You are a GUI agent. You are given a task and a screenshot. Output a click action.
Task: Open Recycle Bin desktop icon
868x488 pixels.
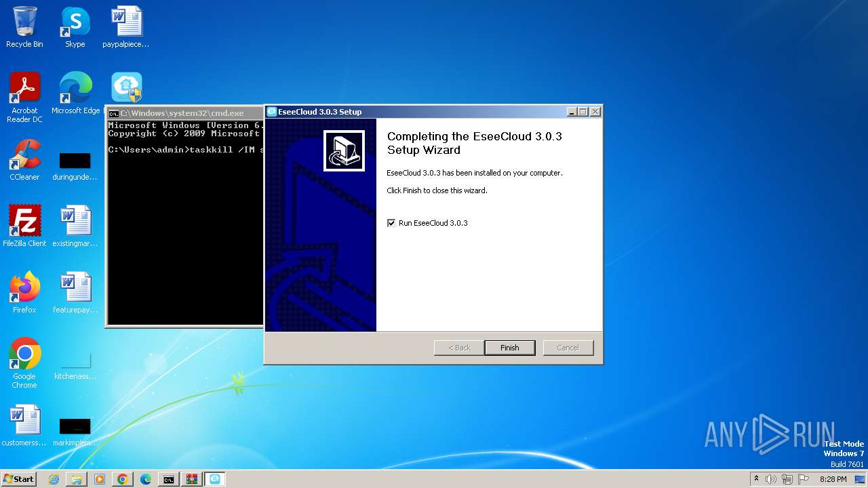click(24, 27)
